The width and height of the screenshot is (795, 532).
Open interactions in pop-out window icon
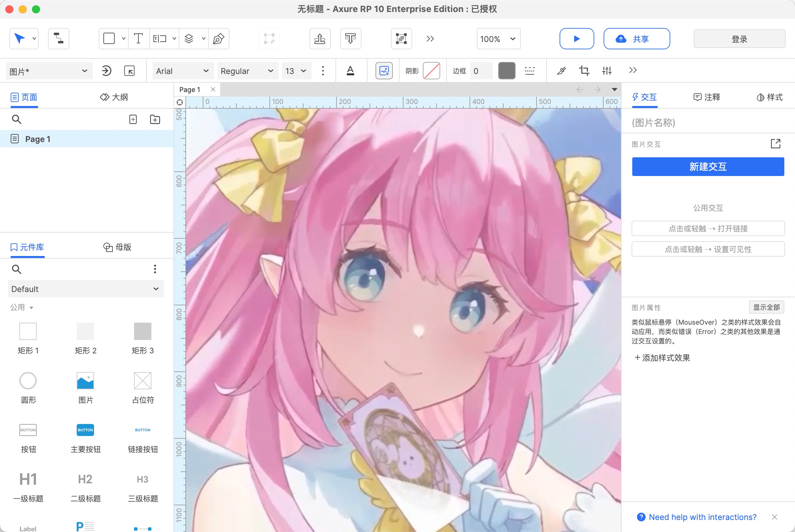775,144
